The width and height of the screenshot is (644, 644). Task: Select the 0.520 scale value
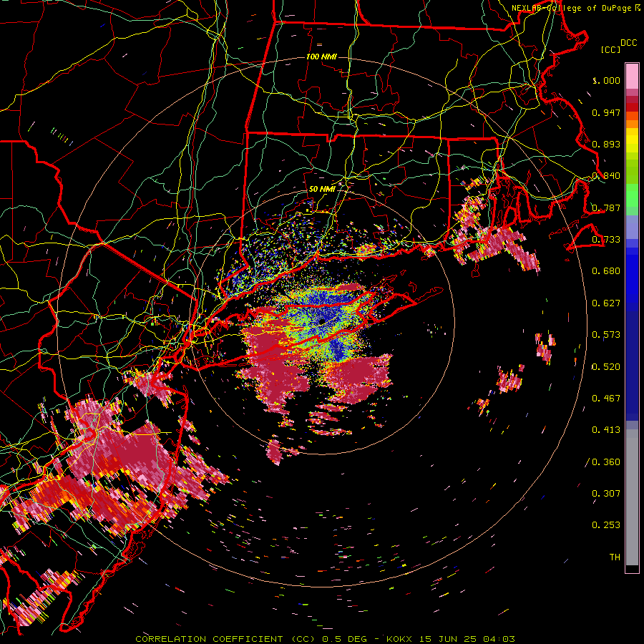point(606,366)
